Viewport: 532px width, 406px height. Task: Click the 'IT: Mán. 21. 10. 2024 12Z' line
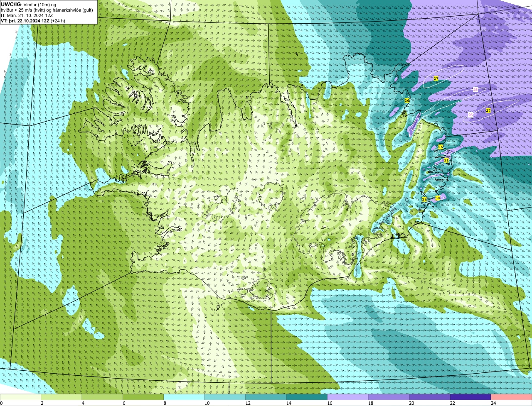pyautogui.click(x=27, y=15)
